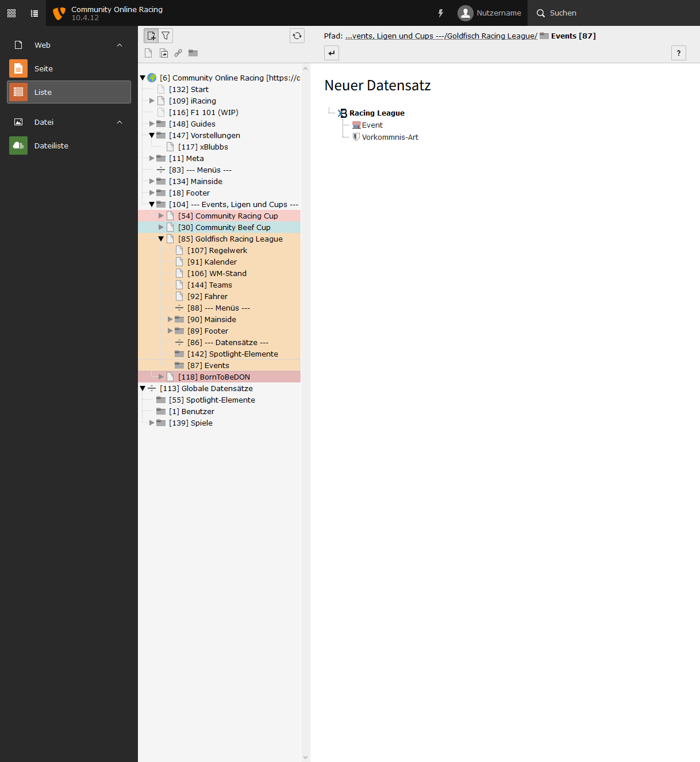This screenshot has width=700, height=762.
Task: Click the page tree scrollbar up arrow
Action: click(x=306, y=68)
